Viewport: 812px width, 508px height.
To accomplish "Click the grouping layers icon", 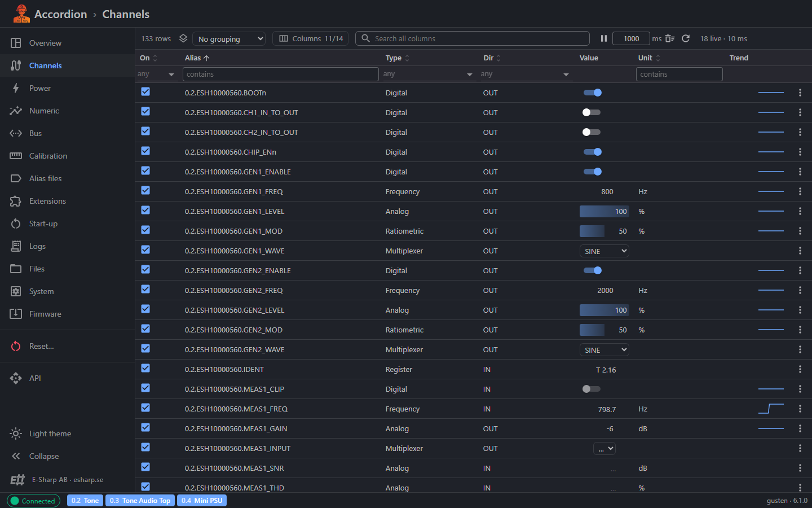I will pyautogui.click(x=183, y=38).
